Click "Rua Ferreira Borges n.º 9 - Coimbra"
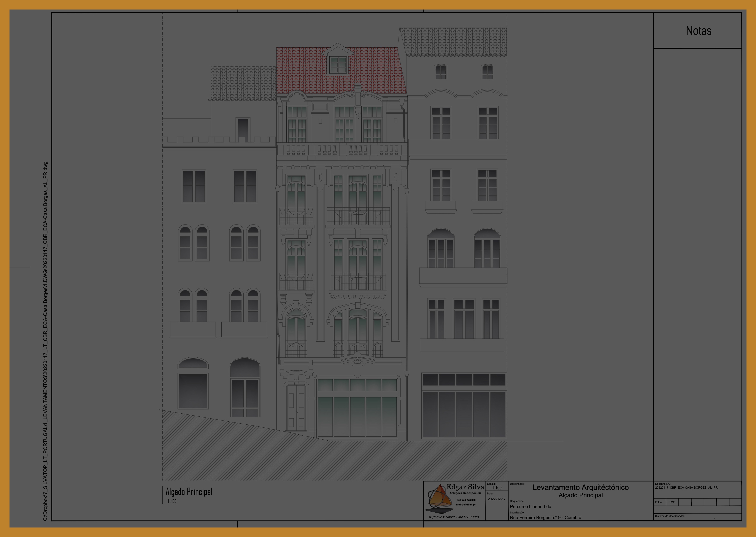This screenshot has height=537, width=756. (x=546, y=518)
